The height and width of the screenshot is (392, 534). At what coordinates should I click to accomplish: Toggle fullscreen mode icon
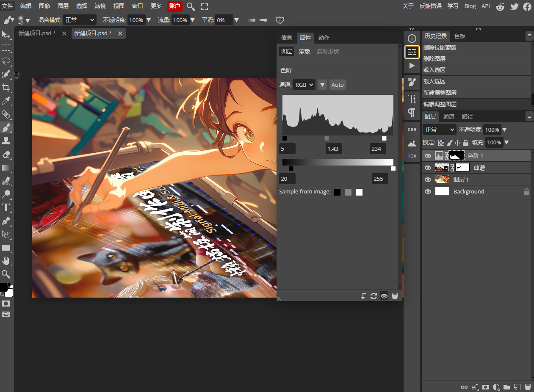[x=205, y=6]
